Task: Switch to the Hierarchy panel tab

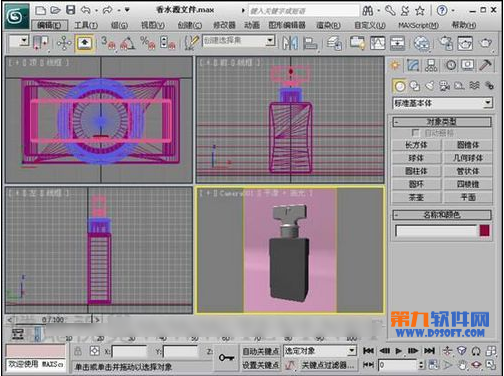Action: click(x=431, y=65)
